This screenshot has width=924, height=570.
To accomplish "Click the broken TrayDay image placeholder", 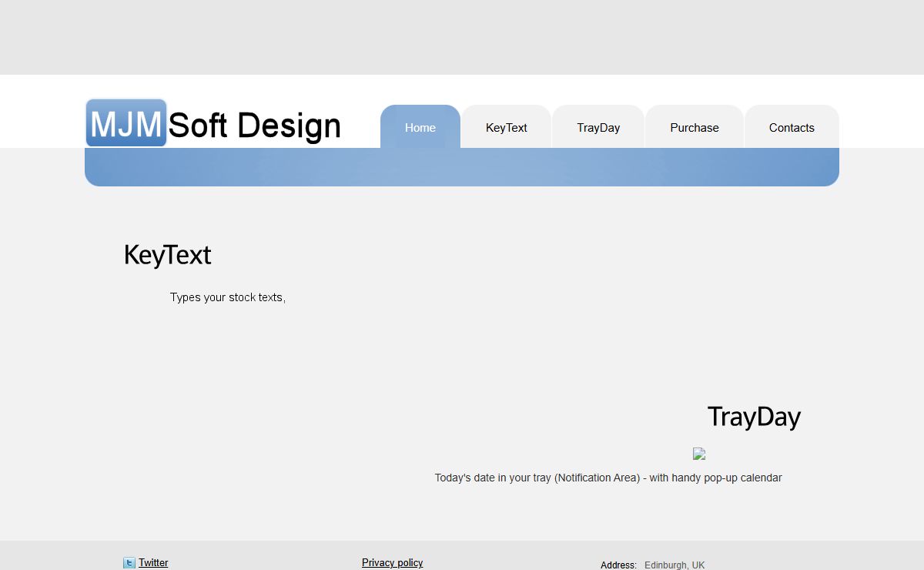I will tap(699, 454).
